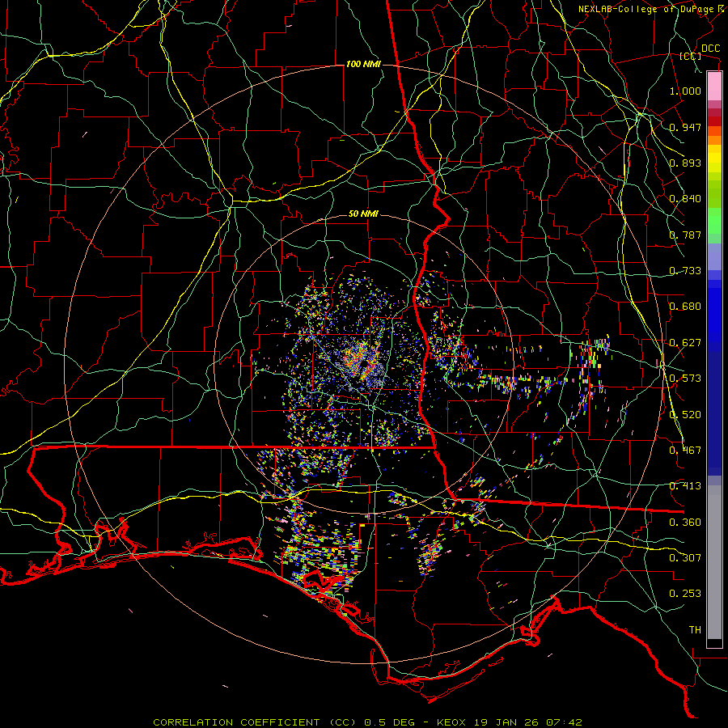
Task: Click the Correlation Coefficient KEOX caption text
Action: [x=367, y=722]
